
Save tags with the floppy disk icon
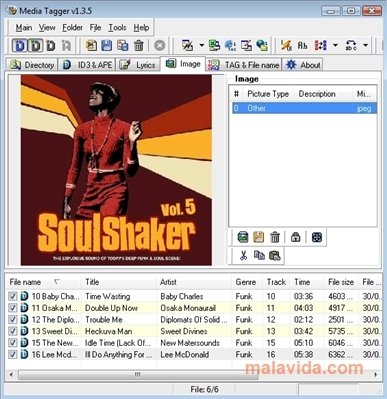click(106, 45)
